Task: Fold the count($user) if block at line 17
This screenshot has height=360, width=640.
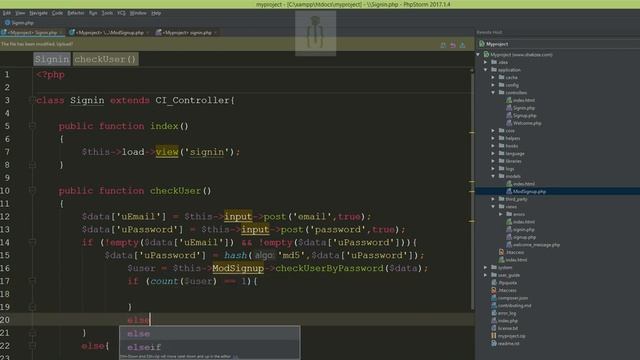Action: [32, 281]
